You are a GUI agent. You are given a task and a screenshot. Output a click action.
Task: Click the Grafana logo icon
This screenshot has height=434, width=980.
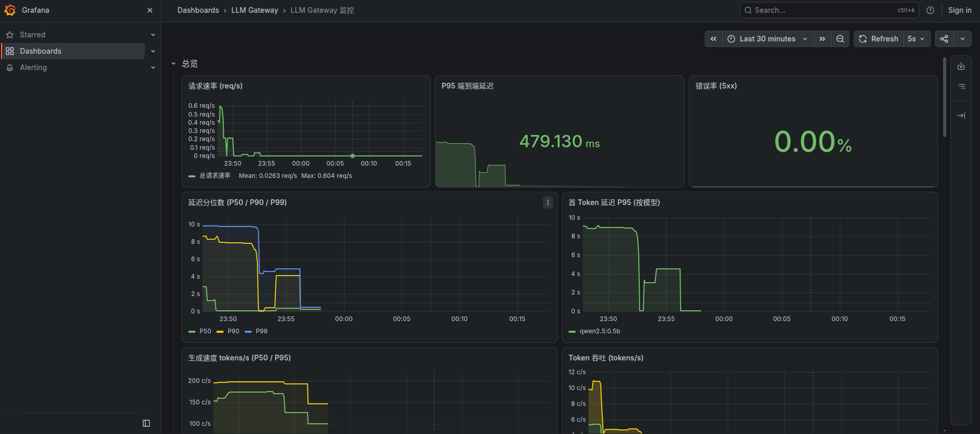coord(10,10)
